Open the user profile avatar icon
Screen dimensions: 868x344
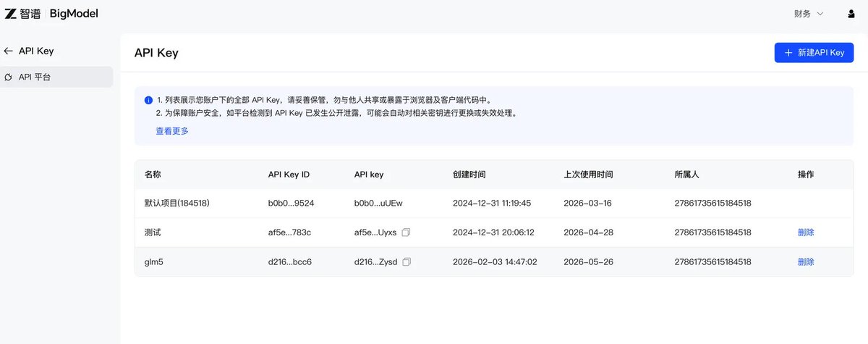851,14
